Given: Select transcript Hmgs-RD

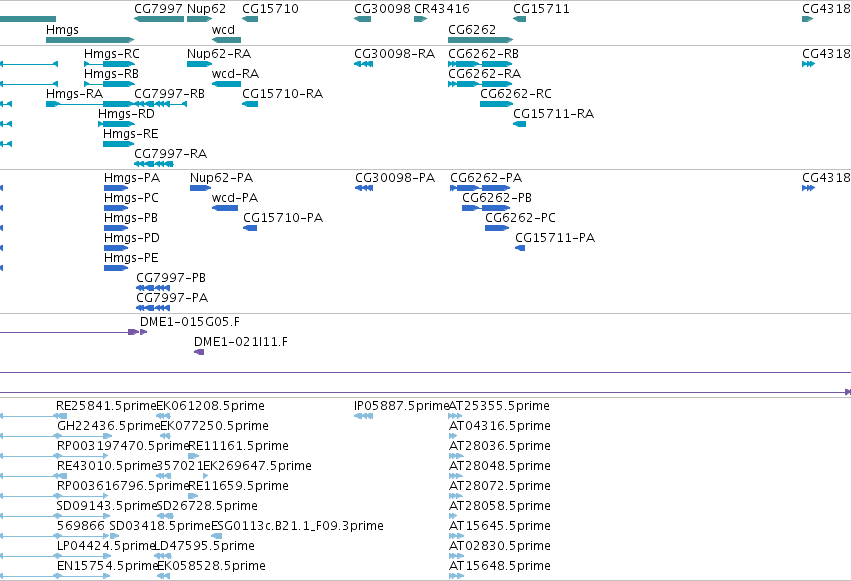Looking at the screenshot, I should click(126, 114).
